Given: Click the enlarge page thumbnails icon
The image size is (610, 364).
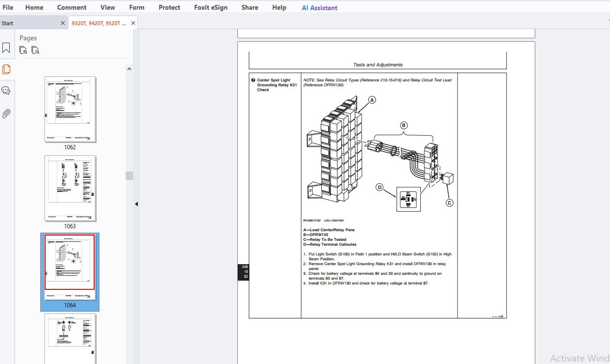Looking at the screenshot, I should [x=23, y=49].
